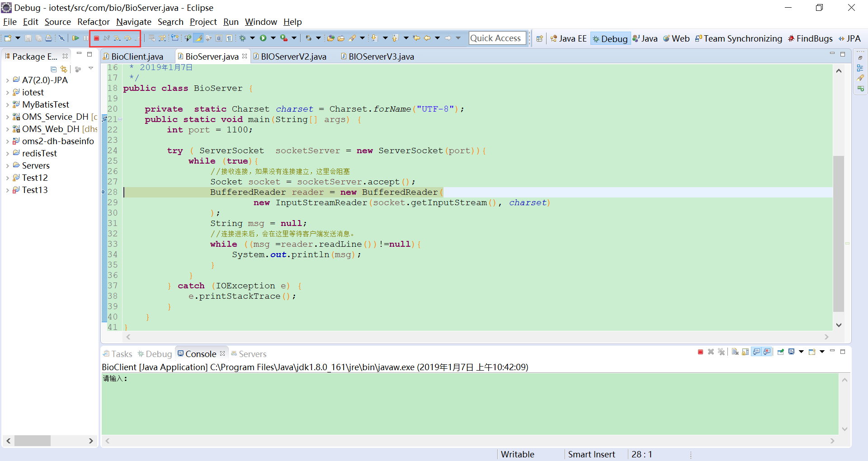Screen dimensions: 868x461
Task: Click the Disconnect icon
Action: point(106,38)
